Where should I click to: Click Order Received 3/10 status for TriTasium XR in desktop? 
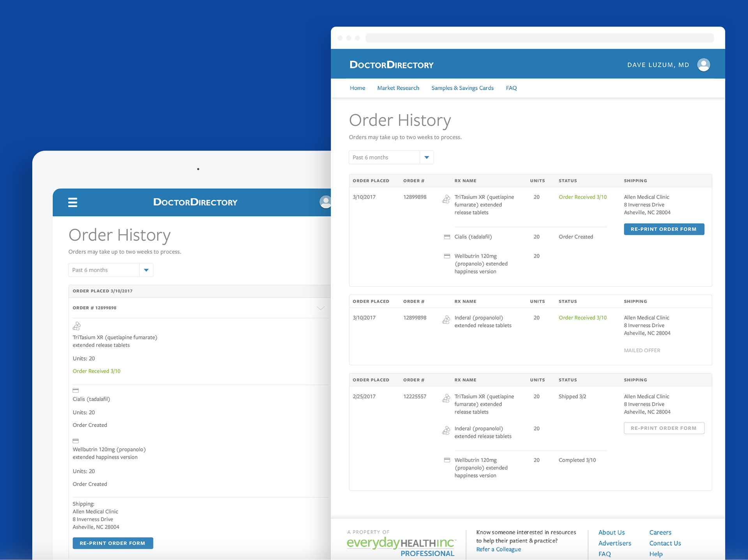tap(582, 197)
